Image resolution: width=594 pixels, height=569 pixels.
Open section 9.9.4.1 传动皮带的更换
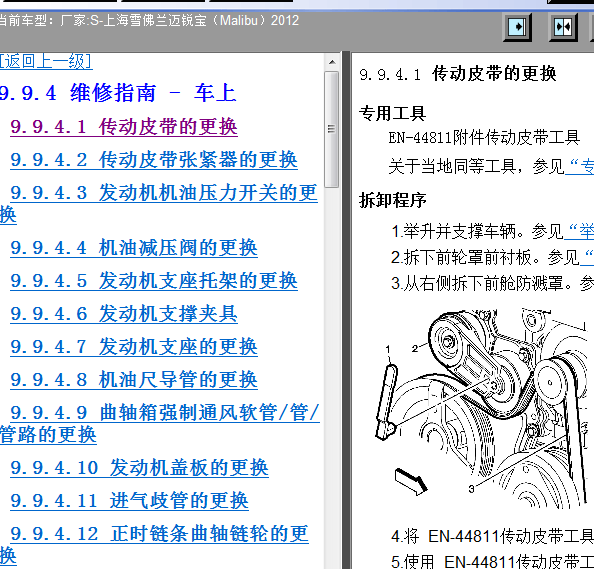(124, 127)
